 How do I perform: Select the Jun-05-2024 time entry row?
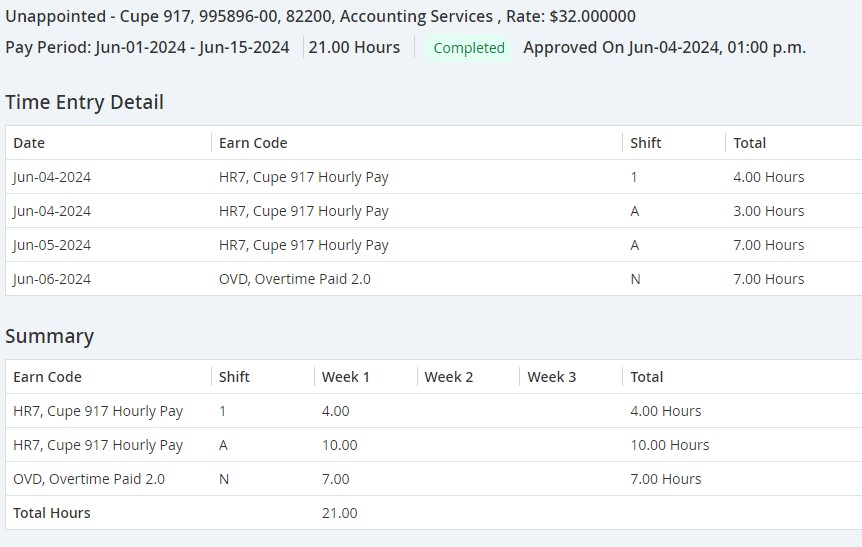click(434, 245)
